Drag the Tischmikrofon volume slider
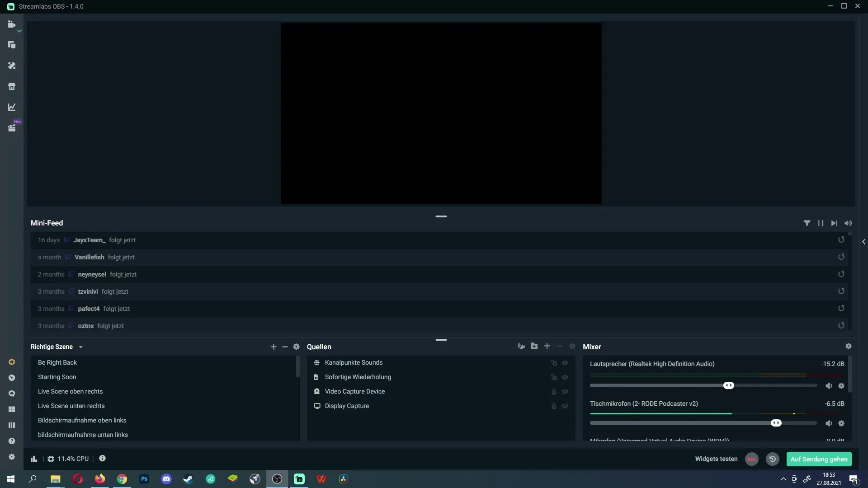 (776, 423)
